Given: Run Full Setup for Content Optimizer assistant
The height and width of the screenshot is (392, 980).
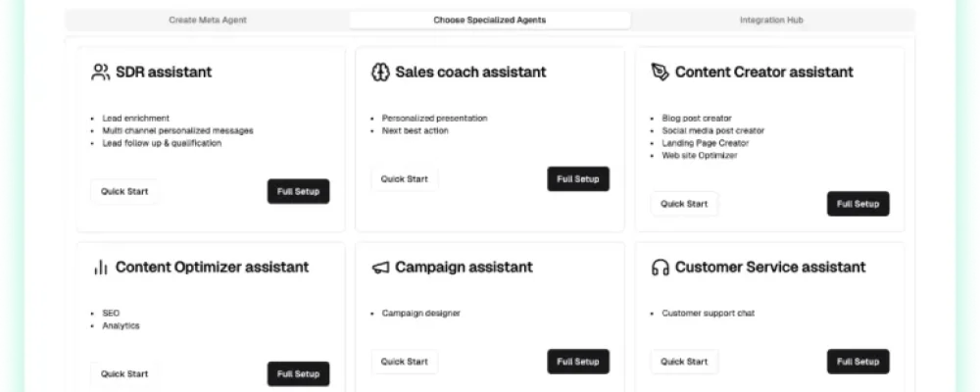Looking at the screenshot, I should tap(298, 373).
